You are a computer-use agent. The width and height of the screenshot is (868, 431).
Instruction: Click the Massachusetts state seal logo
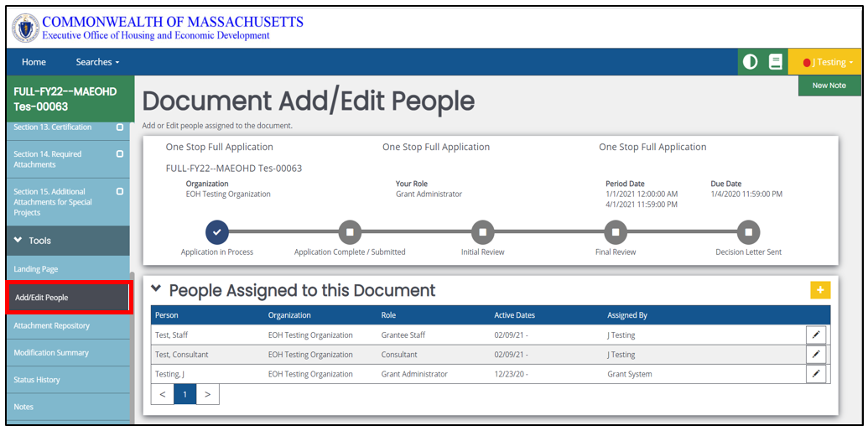click(x=25, y=28)
